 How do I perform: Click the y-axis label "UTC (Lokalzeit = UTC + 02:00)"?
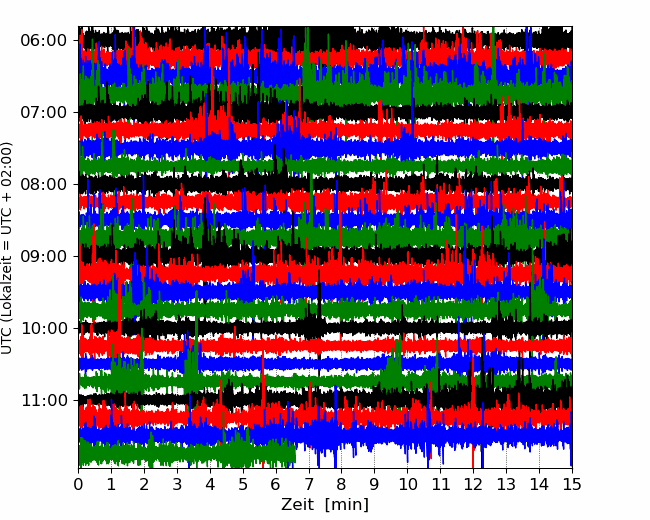(x=7, y=248)
